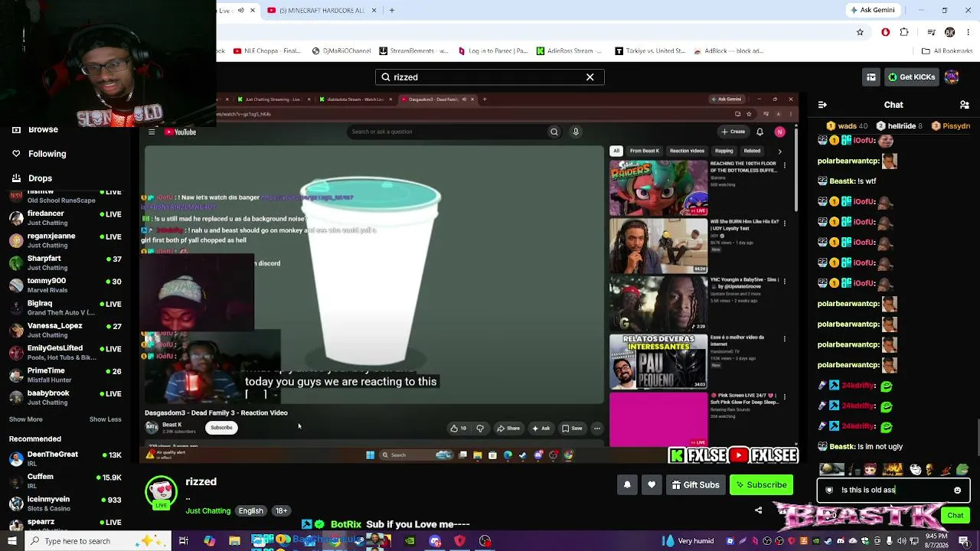This screenshot has width=980, height=551.
Task: Like the Dasgasdom3 video on YouTube
Action: 459,429
